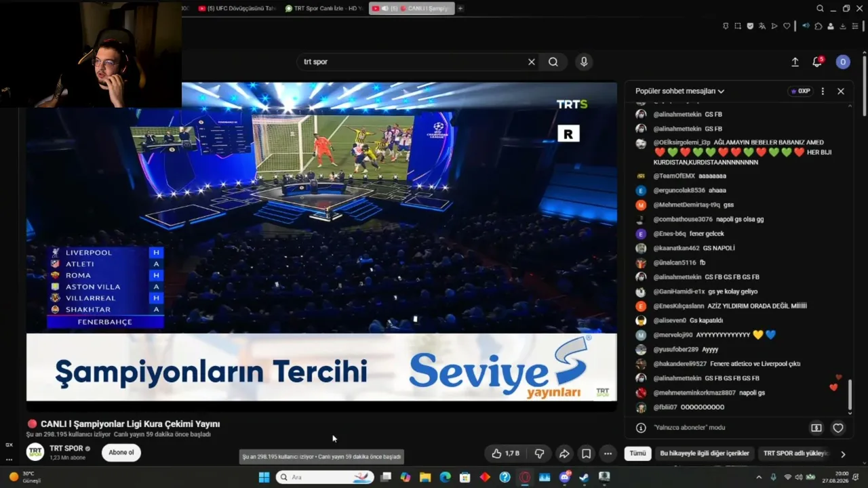Select the 'Bu hikayeyle ilgili diğer içerikler' chip
The image size is (868, 488).
click(705, 453)
